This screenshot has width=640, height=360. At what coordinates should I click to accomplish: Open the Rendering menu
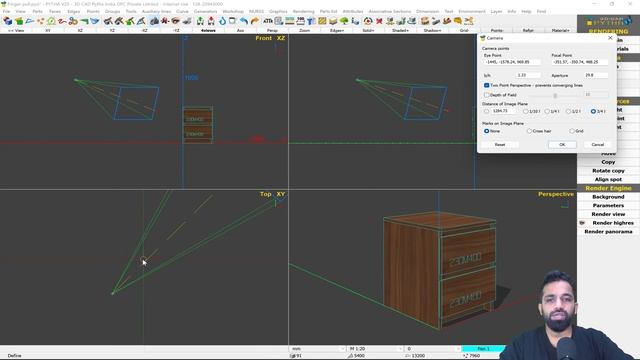pyautogui.click(x=304, y=11)
